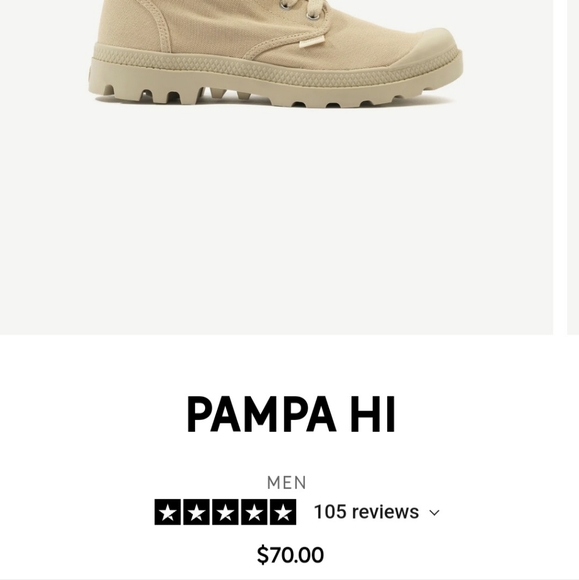Click empty gray area below the boot
Image resolution: width=579 pixels, height=580 pixels.
click(x=276, y=222)
